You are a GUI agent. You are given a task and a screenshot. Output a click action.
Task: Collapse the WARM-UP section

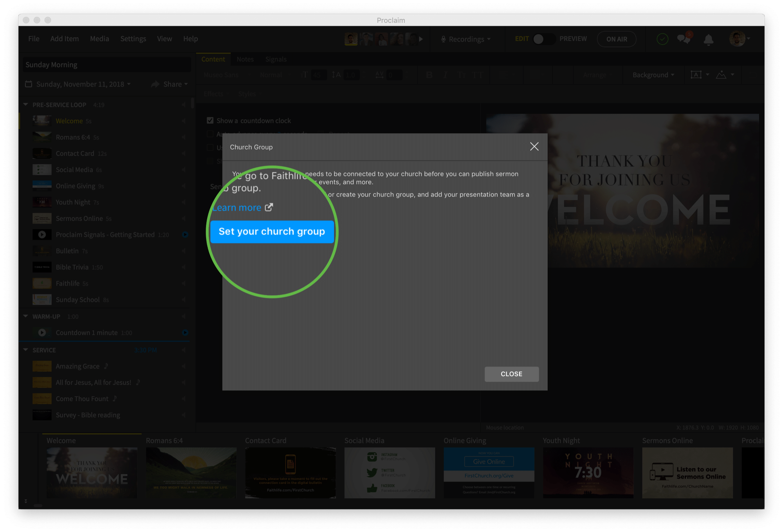click(x=25, y=316)
